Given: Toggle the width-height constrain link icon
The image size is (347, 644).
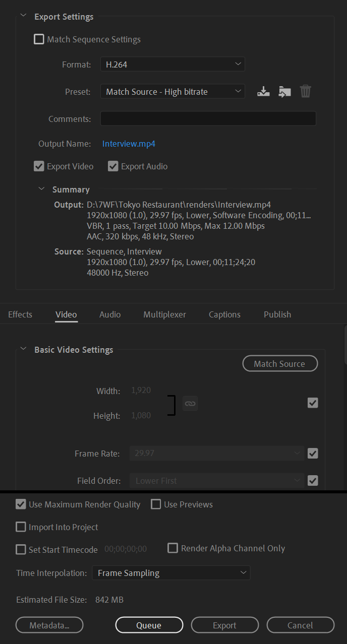Looking at the screenshot, I should pos(190,403).
